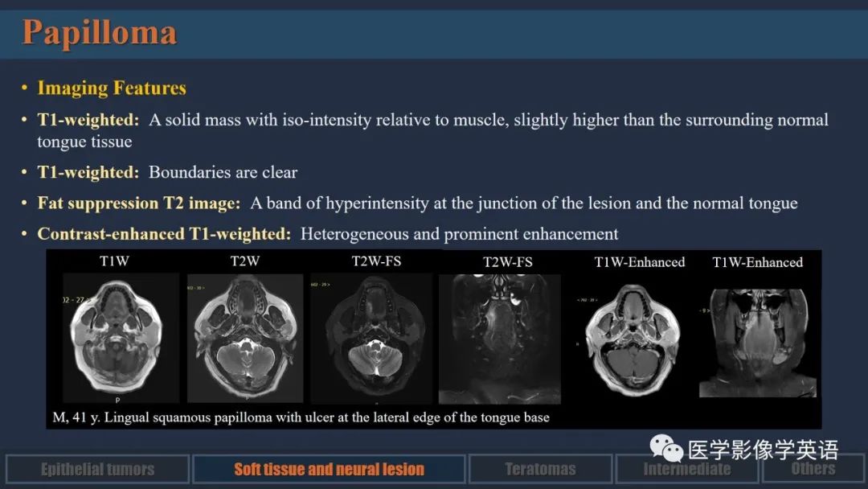Select 'Heterogeneous and prominent enhancement' text
The height and width of the screenshot is (489, 868).
tap(460, 234)
